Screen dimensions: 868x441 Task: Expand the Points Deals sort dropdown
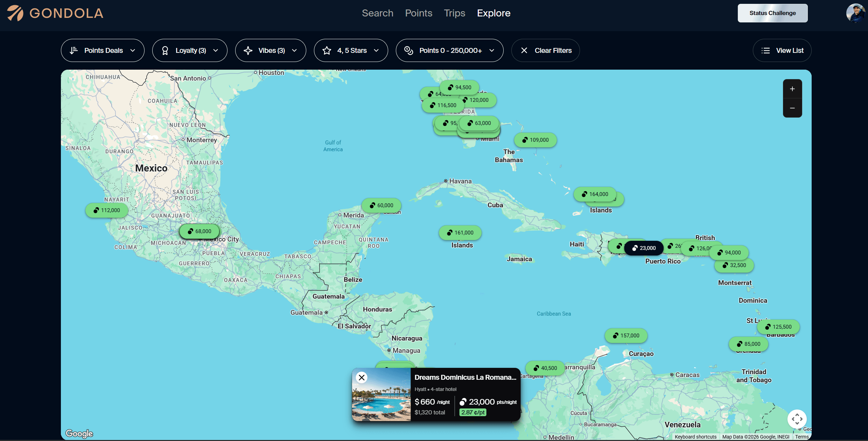point(103,50)
